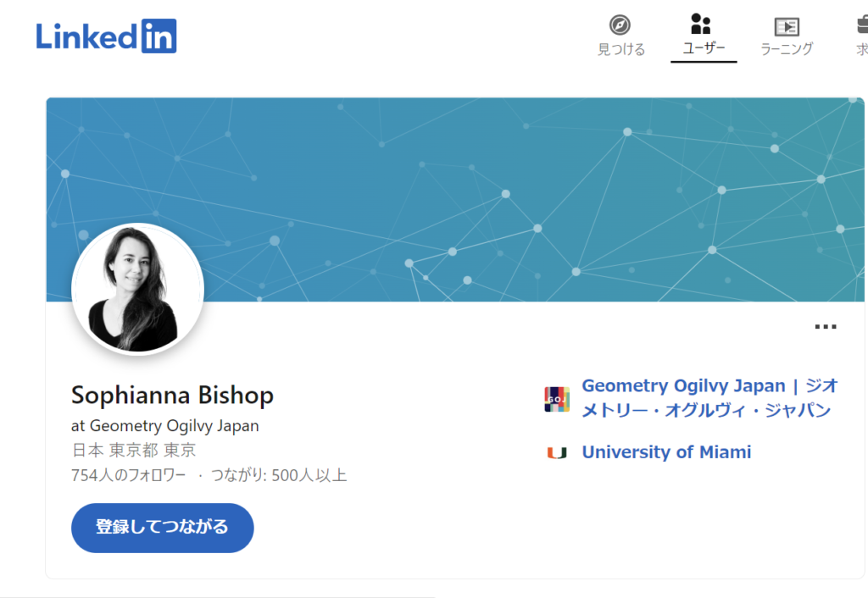Screen dimensions: 868x598
Task: Open Geometry Ogilvy Japan company link
Action: pos(709,398)
